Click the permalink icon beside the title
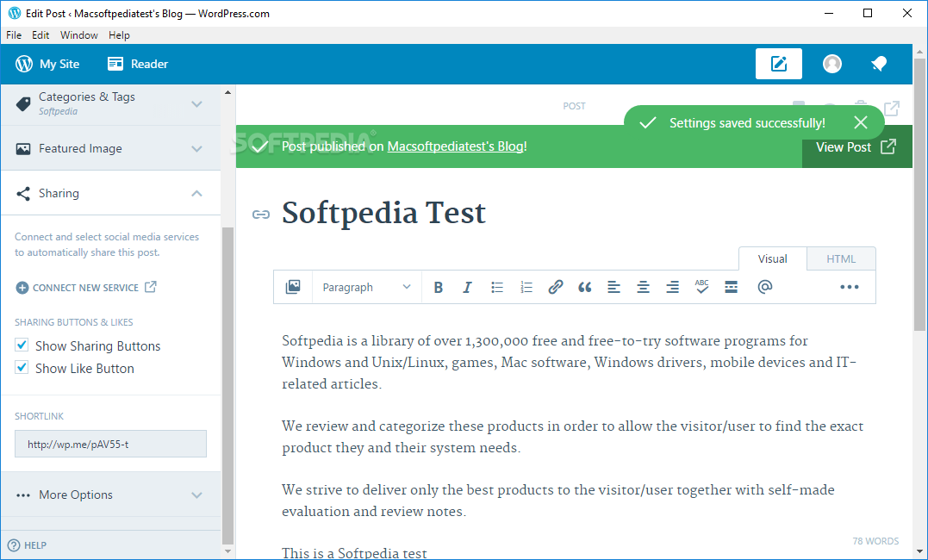 (x=261, y=215)
